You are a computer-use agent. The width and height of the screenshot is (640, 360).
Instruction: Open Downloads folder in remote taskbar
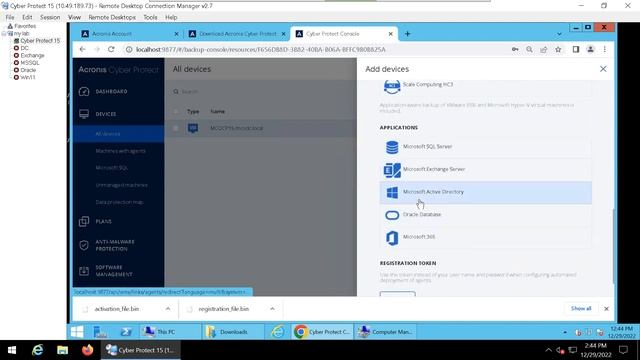tap(233, 332)
